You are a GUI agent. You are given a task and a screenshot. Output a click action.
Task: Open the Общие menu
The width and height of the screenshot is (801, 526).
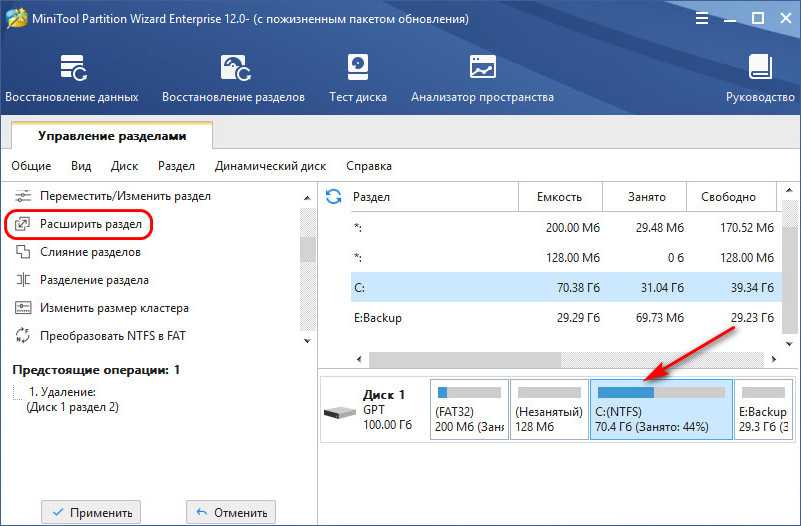[31, 166]
